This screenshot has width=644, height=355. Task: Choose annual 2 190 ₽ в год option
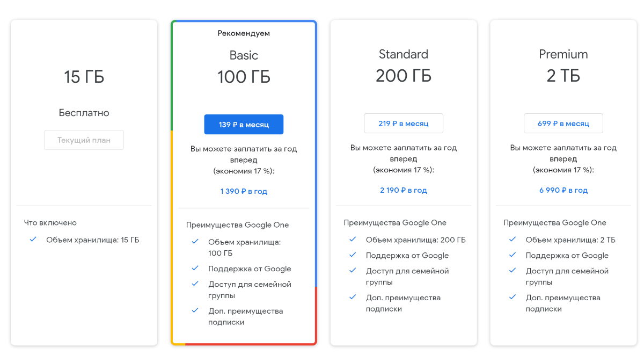tap(404, 190)
